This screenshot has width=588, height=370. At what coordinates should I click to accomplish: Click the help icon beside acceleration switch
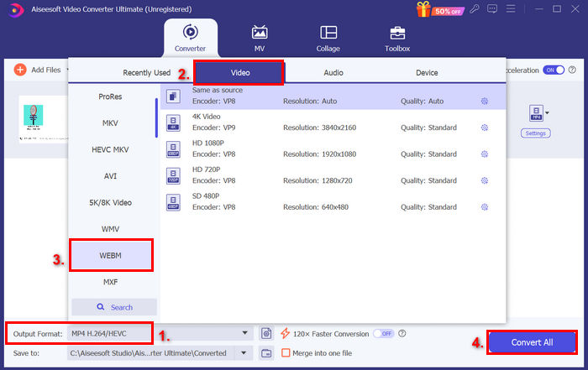[x=572, y=70]
